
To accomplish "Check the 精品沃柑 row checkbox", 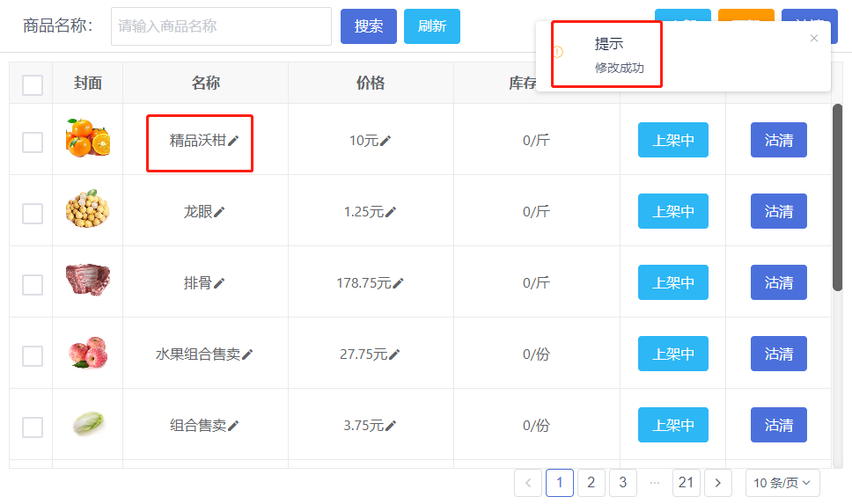I will coord(33,142).
